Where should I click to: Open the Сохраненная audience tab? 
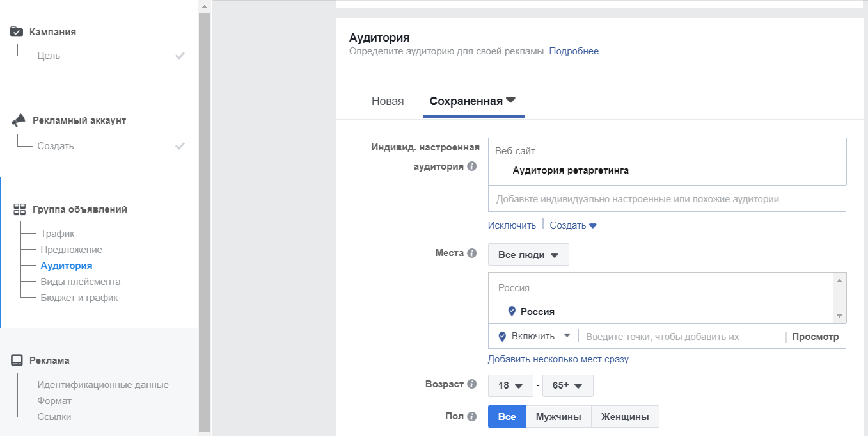pyautogui.click(x=473, y=101)
